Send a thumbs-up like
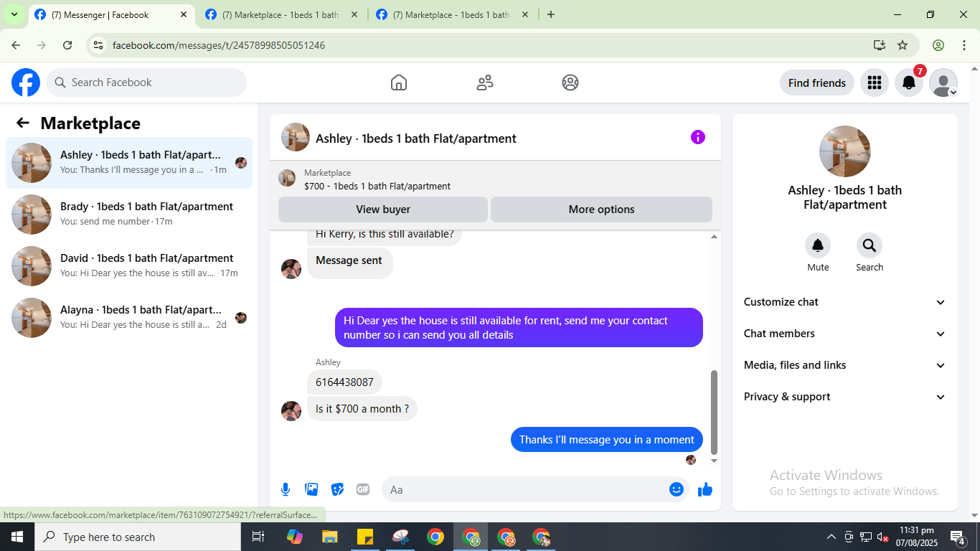The width and height of the screenshot is (980, 551). 705,489
